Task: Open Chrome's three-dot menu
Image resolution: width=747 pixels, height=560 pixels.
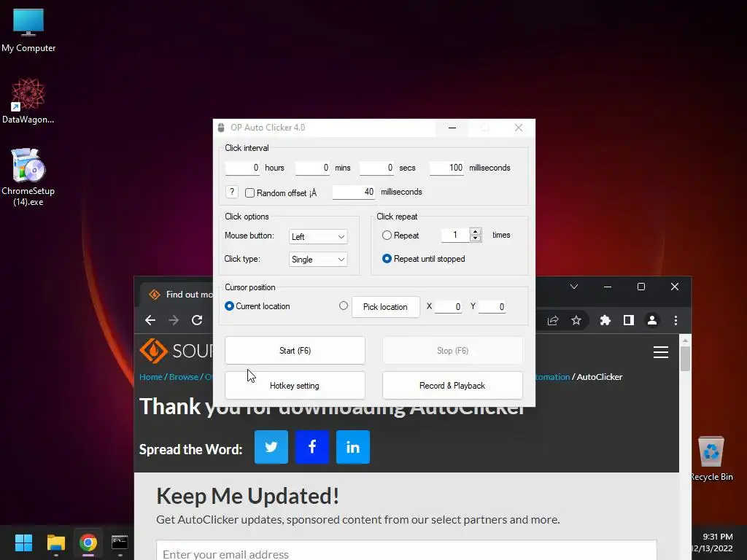Action: click(676, 321)
